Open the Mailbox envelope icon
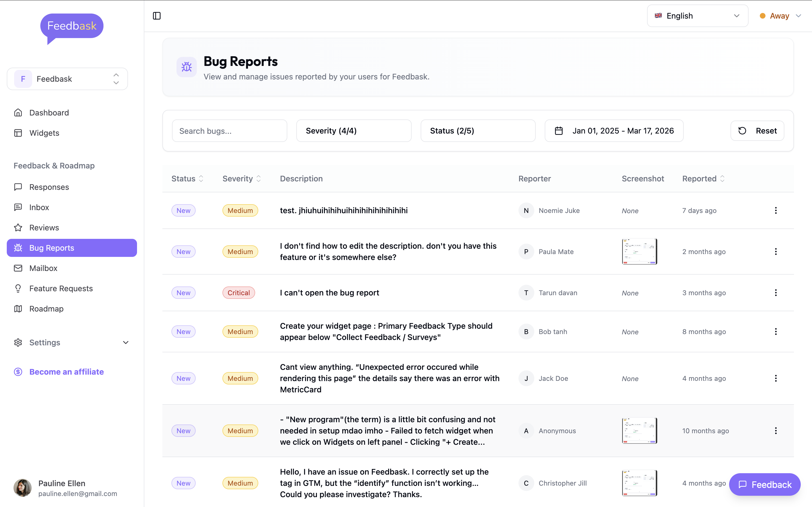This screenshot has width=812, height=507. 18,268
